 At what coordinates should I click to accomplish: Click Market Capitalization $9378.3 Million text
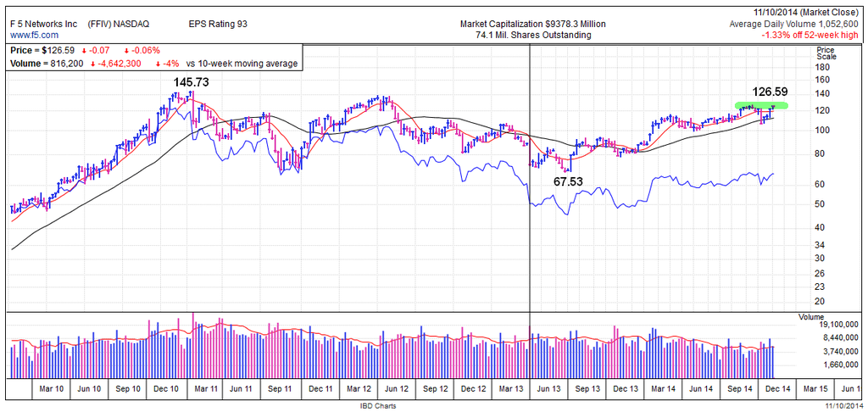point(533,25)
